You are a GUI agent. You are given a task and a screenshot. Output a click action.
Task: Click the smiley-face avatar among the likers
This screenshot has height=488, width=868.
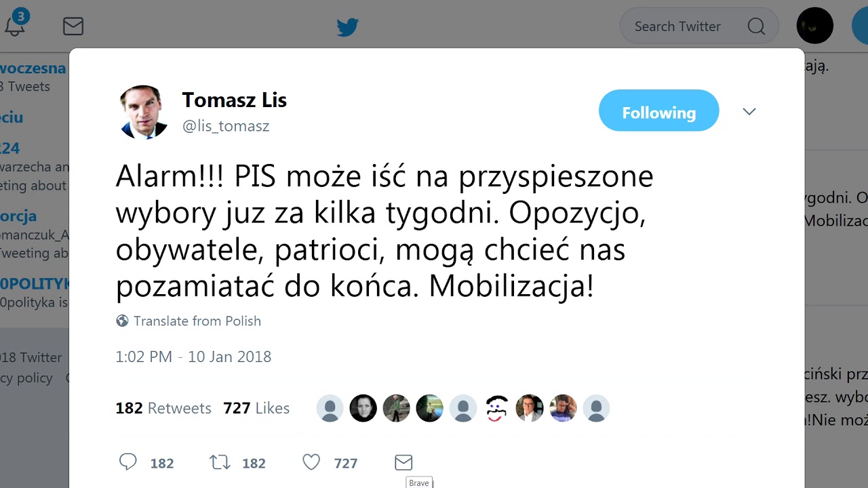(496, 408)
